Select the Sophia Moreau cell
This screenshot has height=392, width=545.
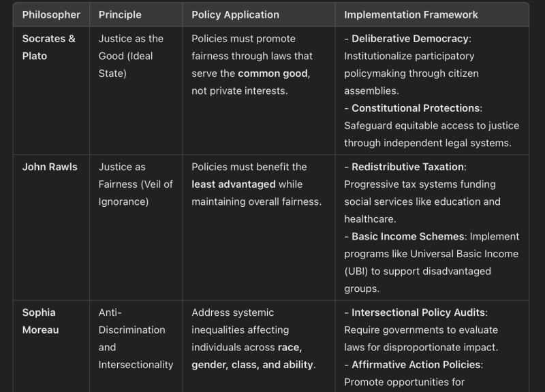(40, 321)
